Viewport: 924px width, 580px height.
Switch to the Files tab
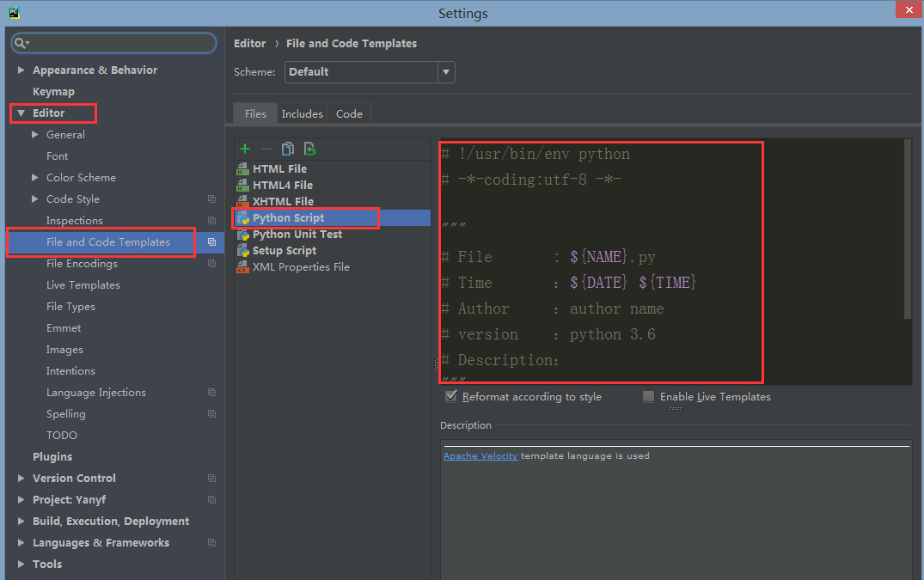point(255,113)
